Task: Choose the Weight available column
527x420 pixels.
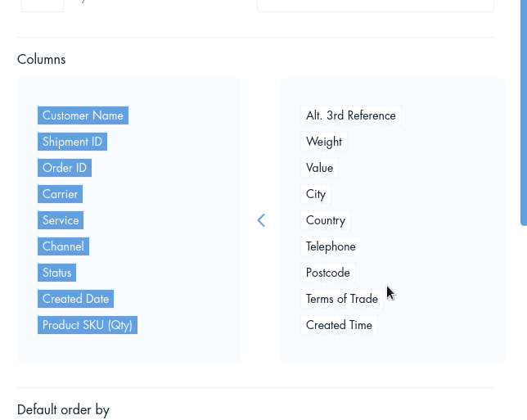Action: point(324,142)
